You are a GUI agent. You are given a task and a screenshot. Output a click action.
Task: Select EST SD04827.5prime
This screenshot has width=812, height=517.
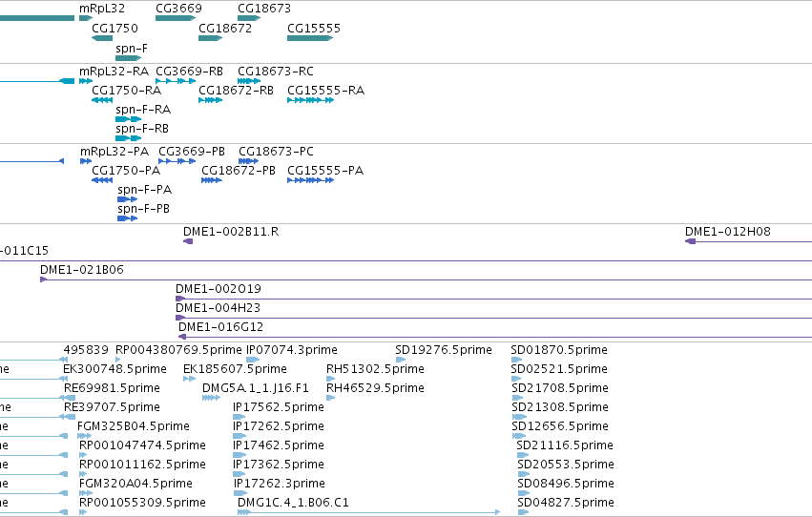coord(566,503)
